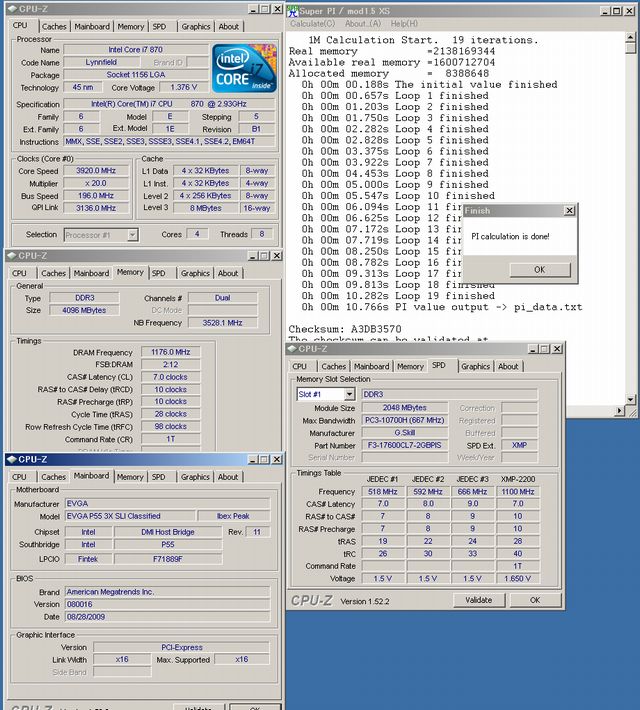Click the Level 3 cache 8 MBytes value
Screen dimensions: 640x710
tap(205, 208)
